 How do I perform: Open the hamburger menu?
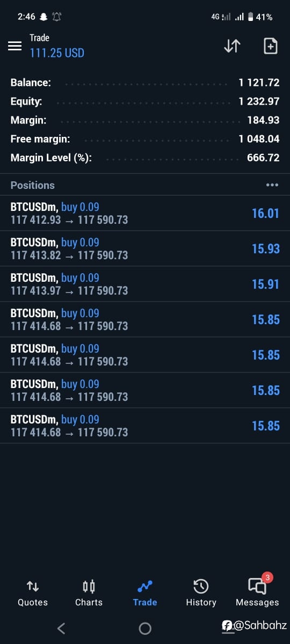click(15, 46)
